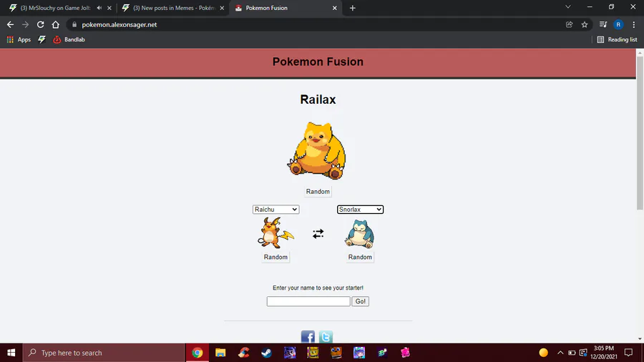The height and width of the screenshot is (362, 644).
Task: Open Chrome from the taskbar
Action: (x=197, y=353)
